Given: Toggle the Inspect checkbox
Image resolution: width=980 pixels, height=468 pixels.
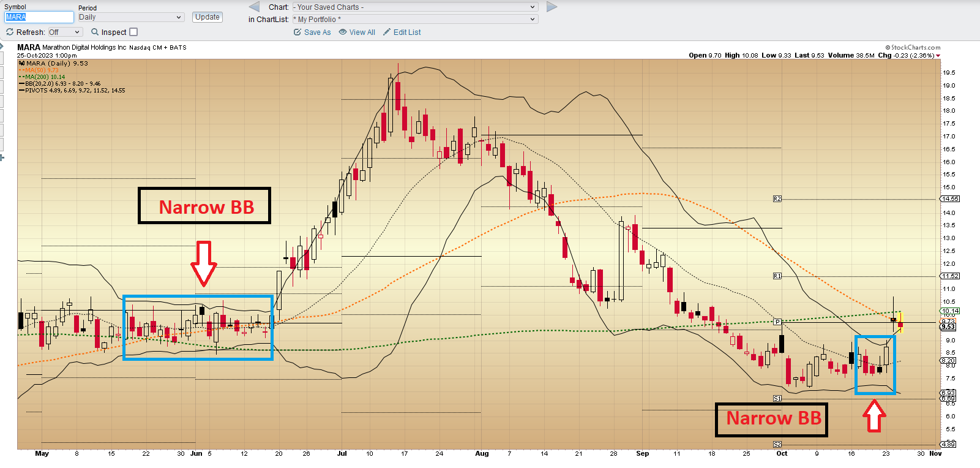Looking at the screenshot, I should pos(133,32).
